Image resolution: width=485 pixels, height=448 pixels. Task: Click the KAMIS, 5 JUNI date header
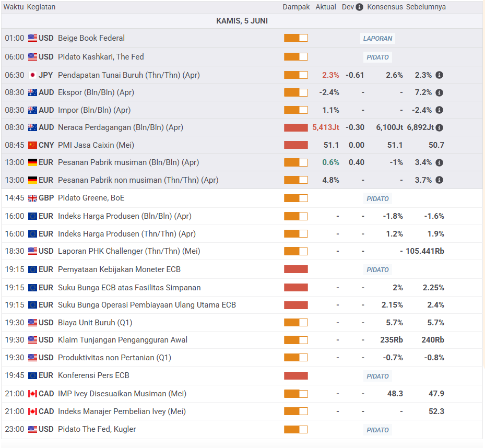point(242,21)
